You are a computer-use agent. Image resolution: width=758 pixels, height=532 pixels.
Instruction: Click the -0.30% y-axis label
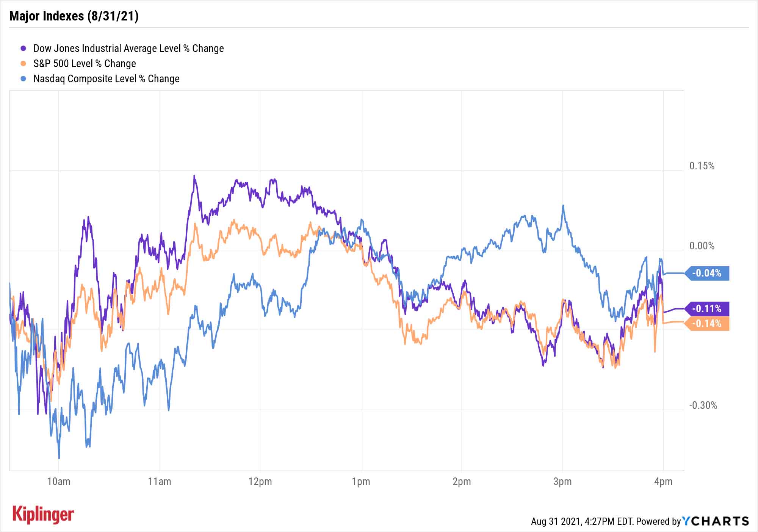click(703, 405)
